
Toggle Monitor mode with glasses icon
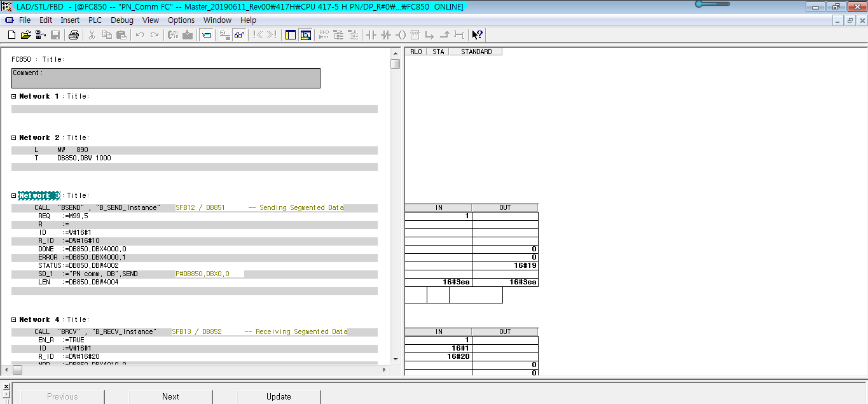point(239,35)
